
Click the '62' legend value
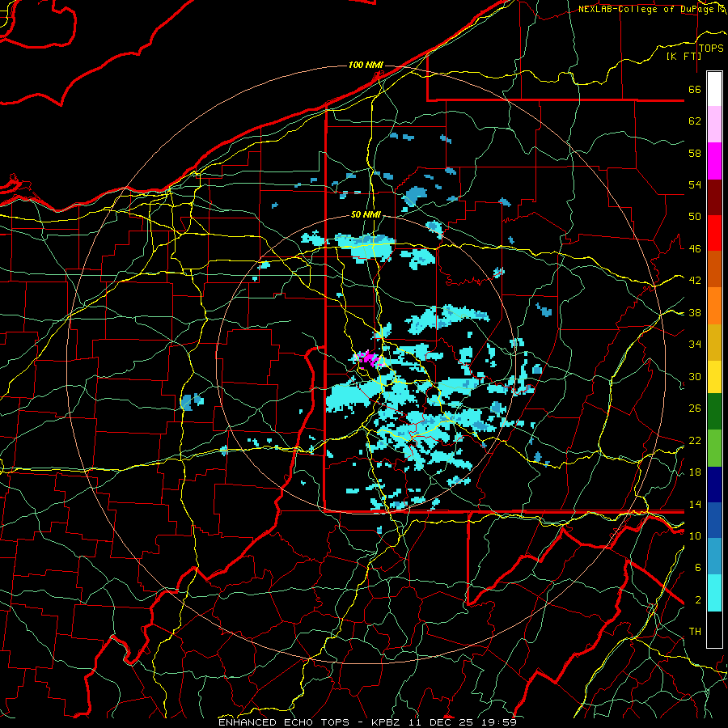point(695,121)
